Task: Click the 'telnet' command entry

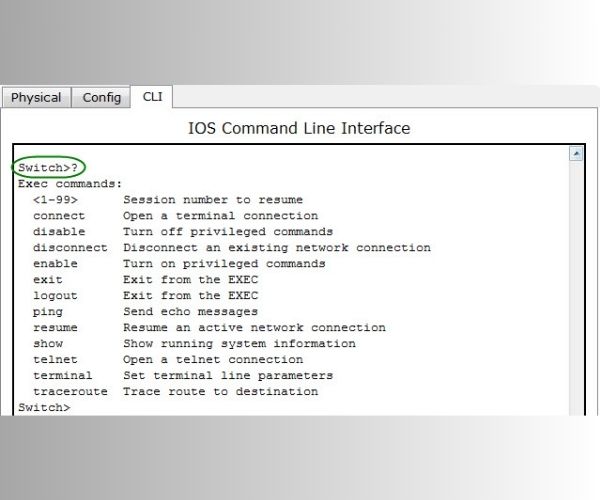Action: [x=55, y=360]
